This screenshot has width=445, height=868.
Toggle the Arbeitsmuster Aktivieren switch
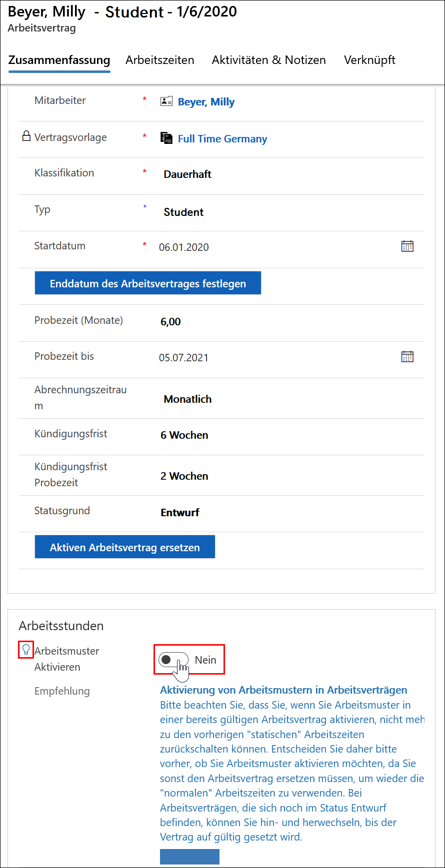(173, 660)
